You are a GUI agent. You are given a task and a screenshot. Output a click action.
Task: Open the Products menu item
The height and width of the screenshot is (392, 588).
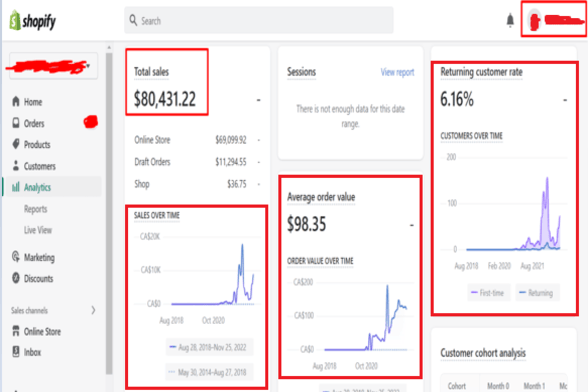coord(37,145)
